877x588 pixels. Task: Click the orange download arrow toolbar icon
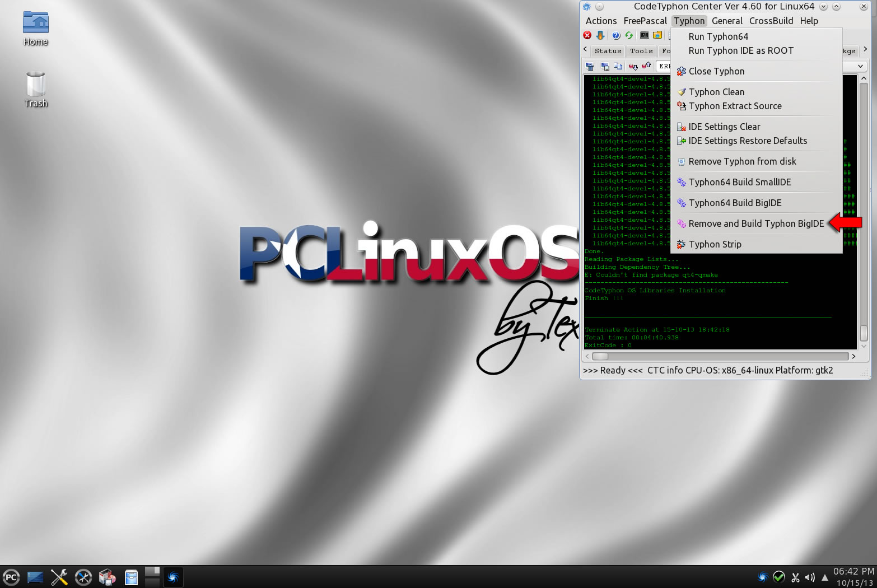600,35
